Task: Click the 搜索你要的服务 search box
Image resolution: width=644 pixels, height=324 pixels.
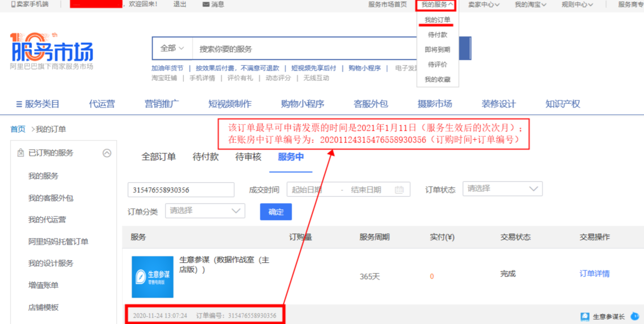Action: tap(308, 49)
